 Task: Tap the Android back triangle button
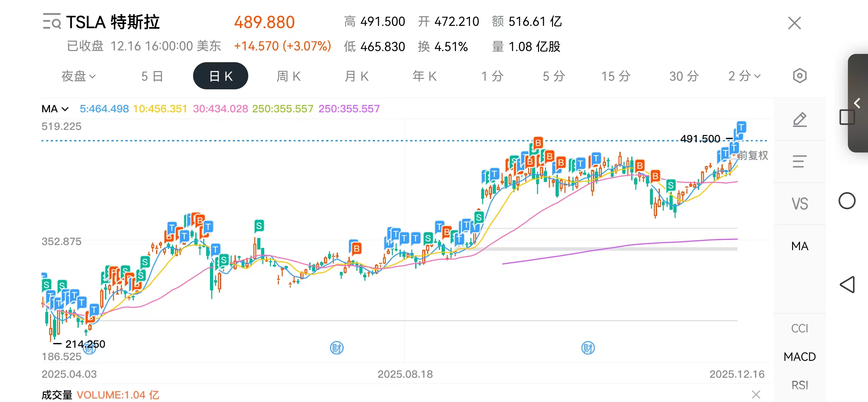coord(847,285)
